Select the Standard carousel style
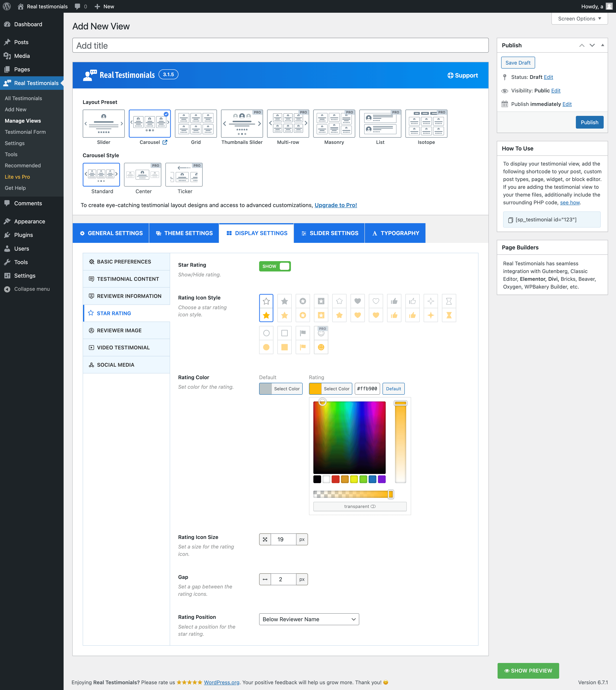This screenshot has height=690, width=616. point(101,175)
